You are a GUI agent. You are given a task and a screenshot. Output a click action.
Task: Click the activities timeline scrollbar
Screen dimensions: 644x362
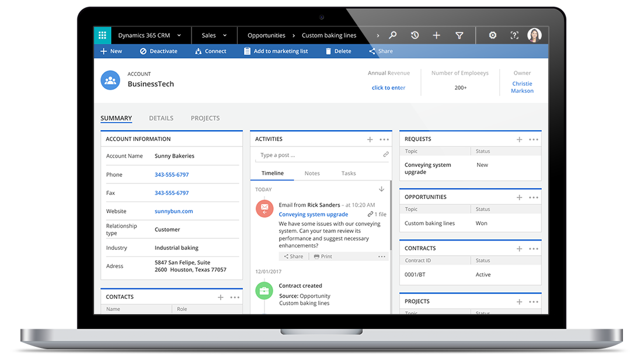tap(391, 215)
